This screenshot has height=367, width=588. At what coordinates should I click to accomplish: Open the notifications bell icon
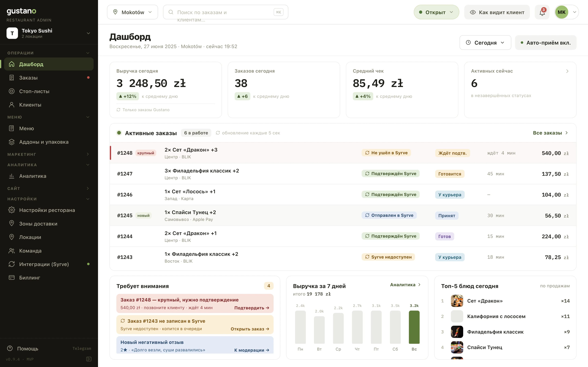[542, 12]
